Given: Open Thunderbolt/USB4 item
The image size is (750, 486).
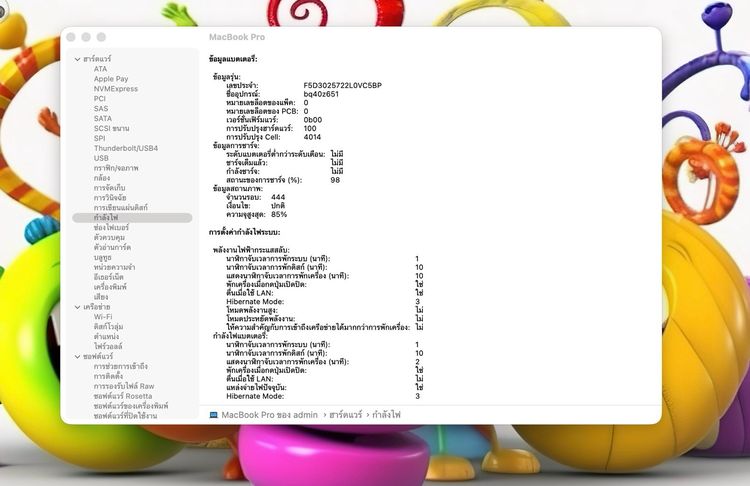Looking at the screenshot, I should pos(126,148).
